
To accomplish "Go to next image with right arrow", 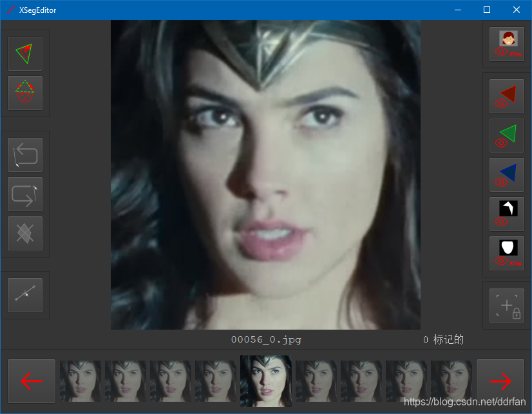I will coord(500,381).
